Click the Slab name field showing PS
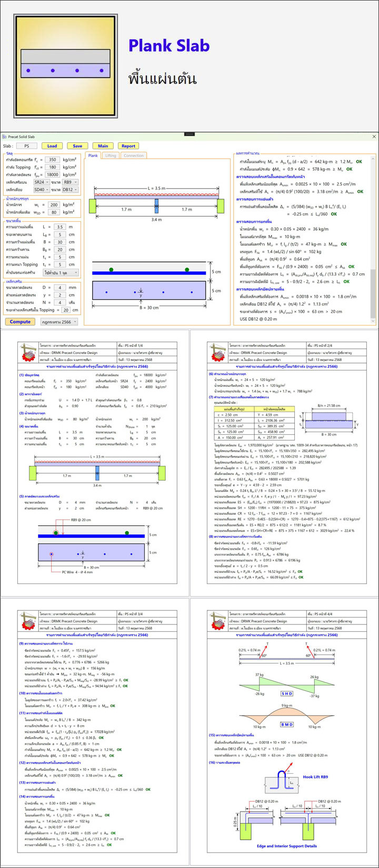Viewport: 379px width, 868px height. click(x=27, y=146)
